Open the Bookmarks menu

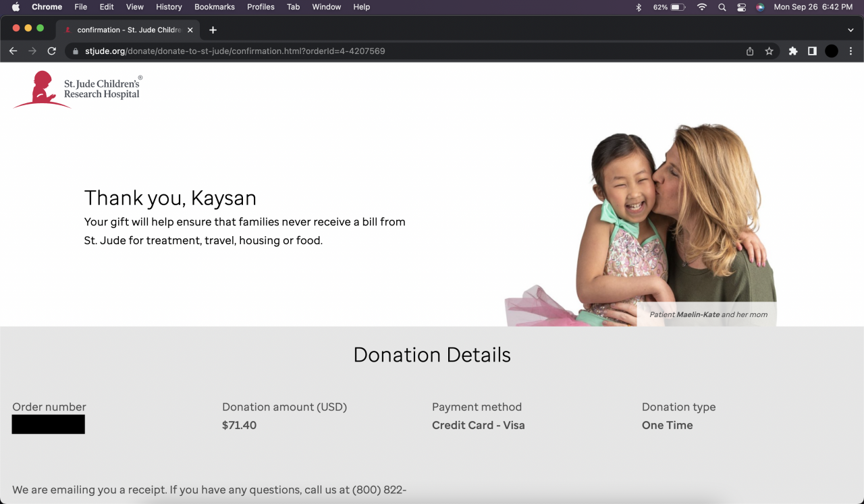[x=215, y=7]
